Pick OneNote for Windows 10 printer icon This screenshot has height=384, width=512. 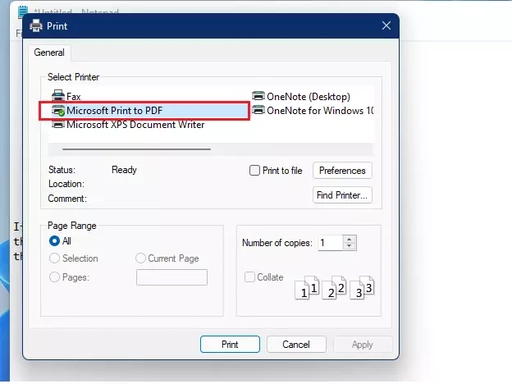click(258, 110)
